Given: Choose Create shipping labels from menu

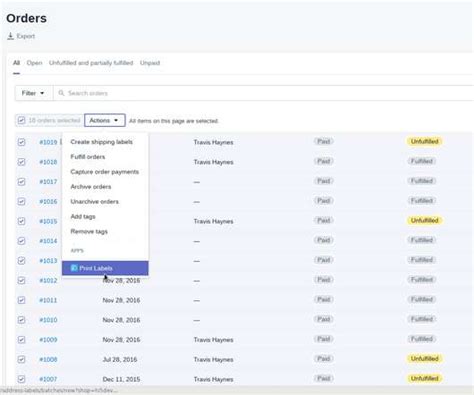Looking at the screenshot, I should (x=102, y=142).
